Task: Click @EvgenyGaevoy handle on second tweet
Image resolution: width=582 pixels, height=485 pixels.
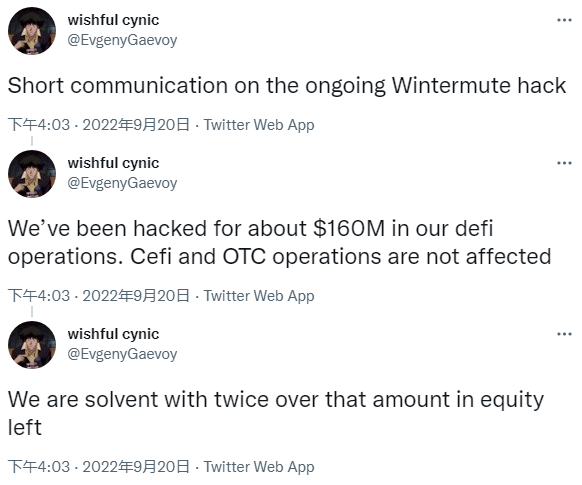Action: pyautogui.click(x=122, y=183)
